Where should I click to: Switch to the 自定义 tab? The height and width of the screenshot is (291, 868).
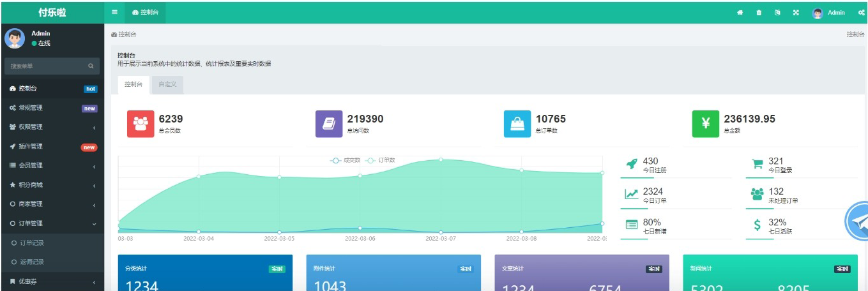coord(167,85)
